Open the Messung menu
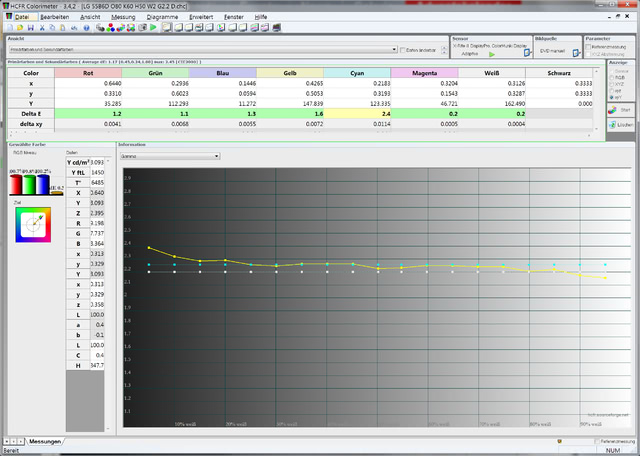The width and height of the screenshot is (640, 456). point(123,17)
